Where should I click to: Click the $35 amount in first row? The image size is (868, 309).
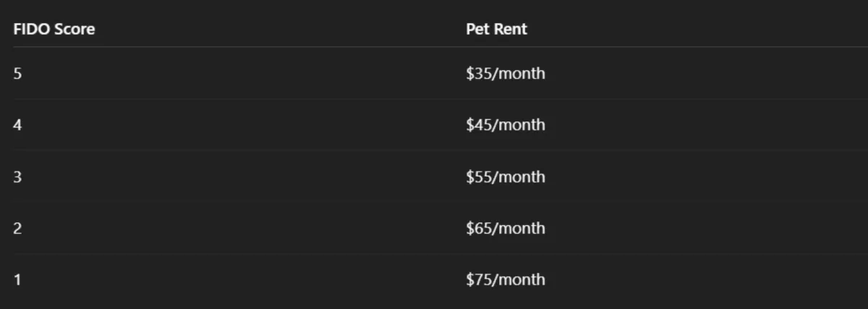click(478, 73)
